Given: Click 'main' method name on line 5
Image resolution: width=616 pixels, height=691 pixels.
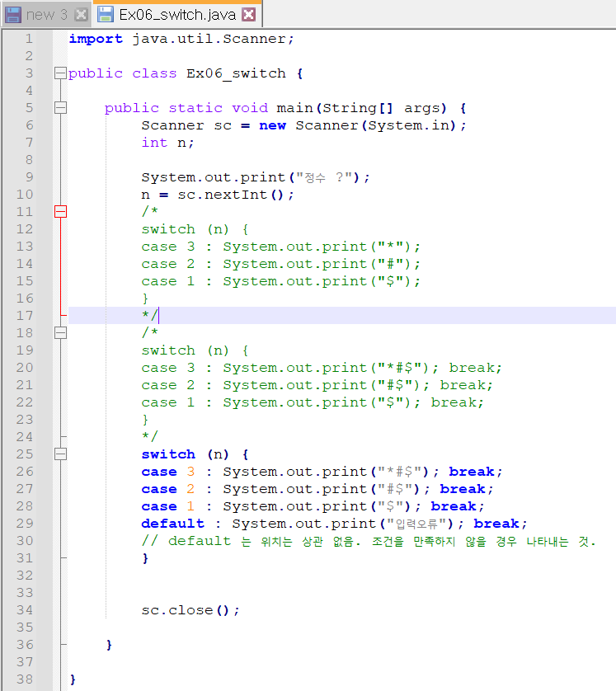Looking at the screenshot, I should [x=294, y=108].
